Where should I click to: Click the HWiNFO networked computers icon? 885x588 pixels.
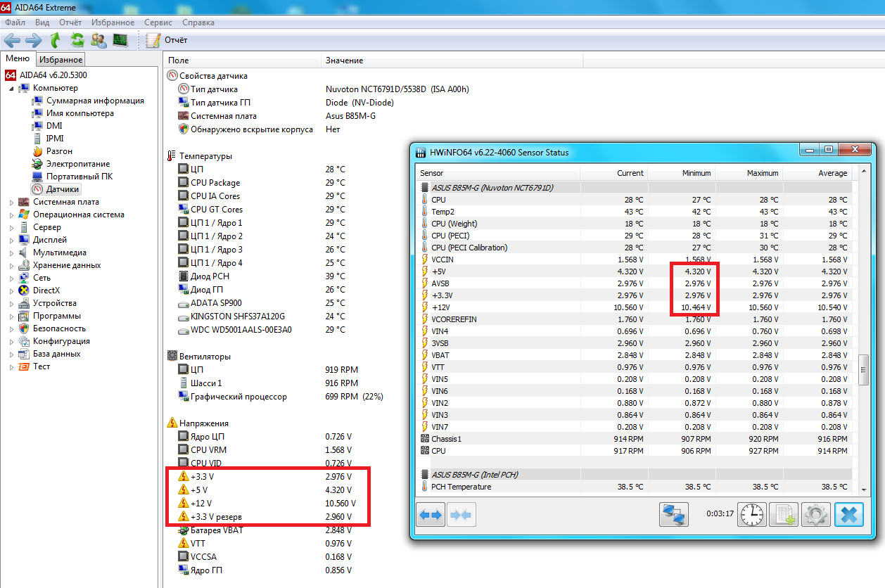tap(673, 515)
